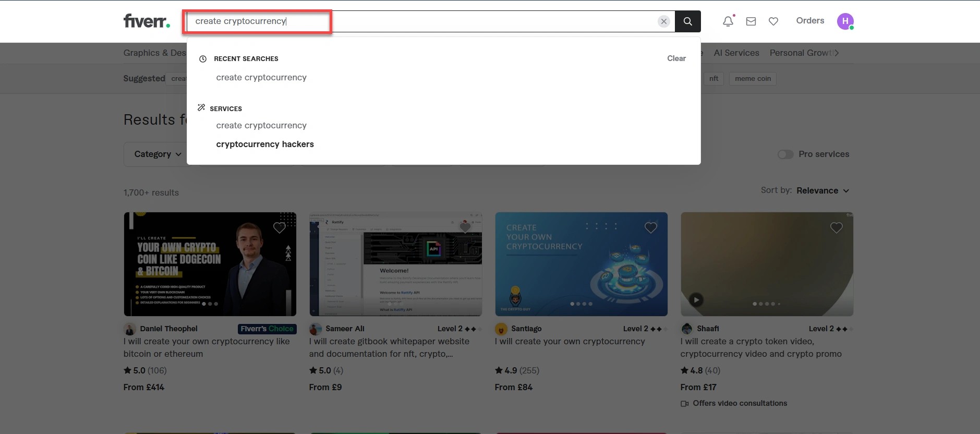The width and height of the screenshot is (980, 434).
Task: Click the '1,700+ results' count
Action: (151, 192)
